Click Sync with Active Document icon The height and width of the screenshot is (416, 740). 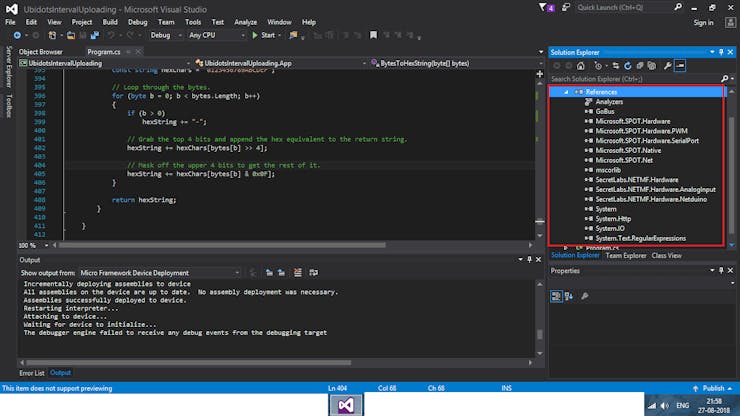pos(615,66)
